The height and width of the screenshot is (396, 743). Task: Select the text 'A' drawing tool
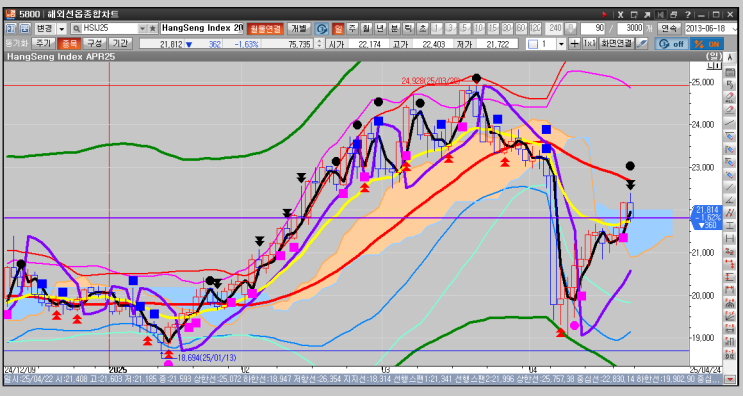[x=729, y=57]
